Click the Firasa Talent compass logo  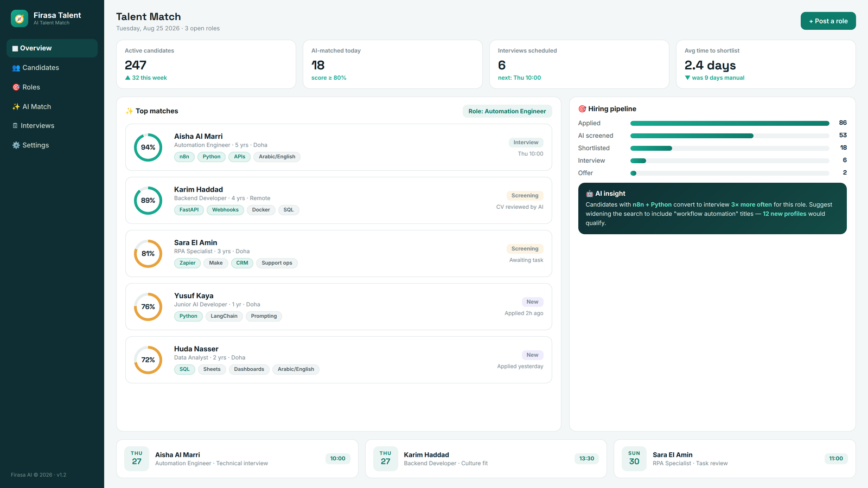point(20,18)
